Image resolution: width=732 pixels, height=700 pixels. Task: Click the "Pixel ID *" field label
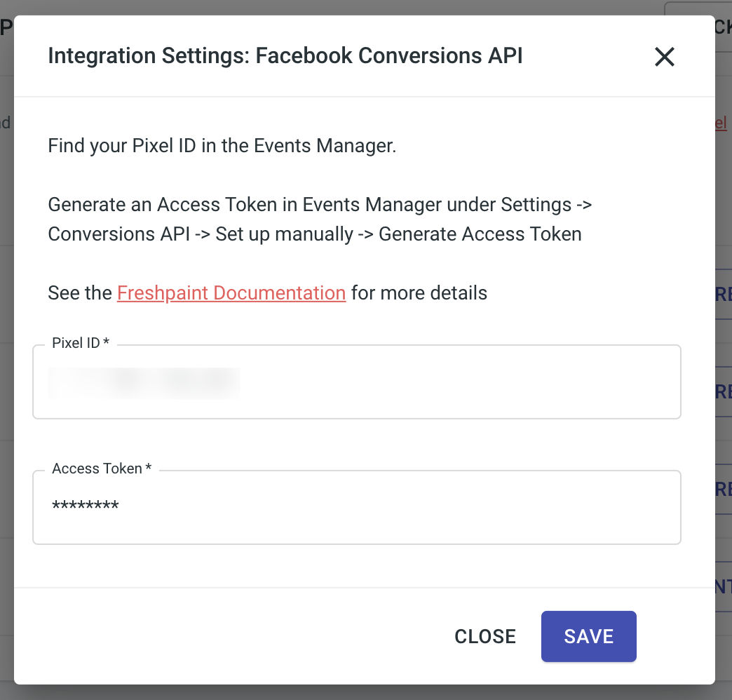point(81,343)
